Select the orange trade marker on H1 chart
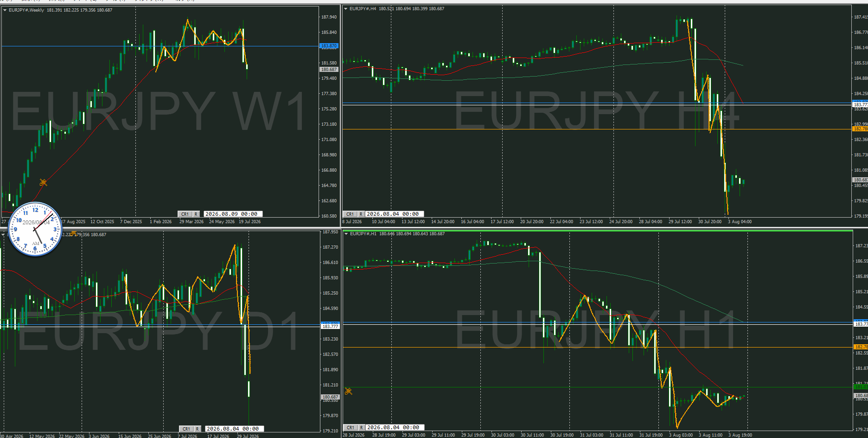 pyautogui.click(x=349, y=391)
